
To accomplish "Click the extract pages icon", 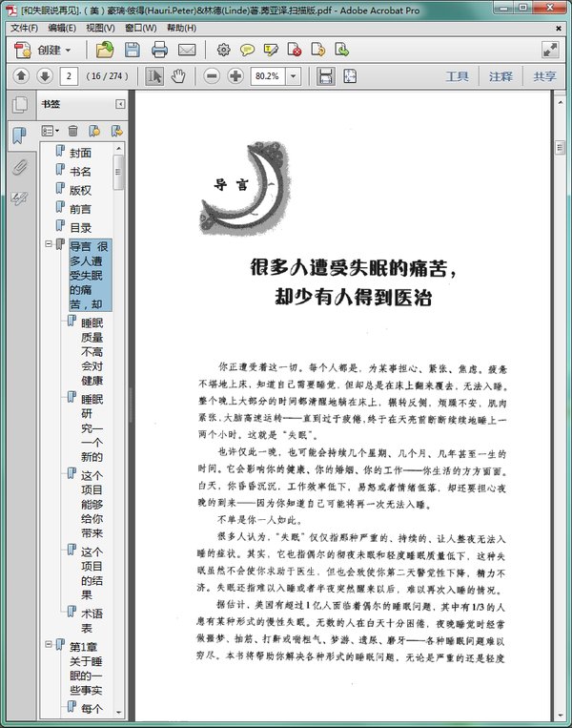I will tap(318, 50).
